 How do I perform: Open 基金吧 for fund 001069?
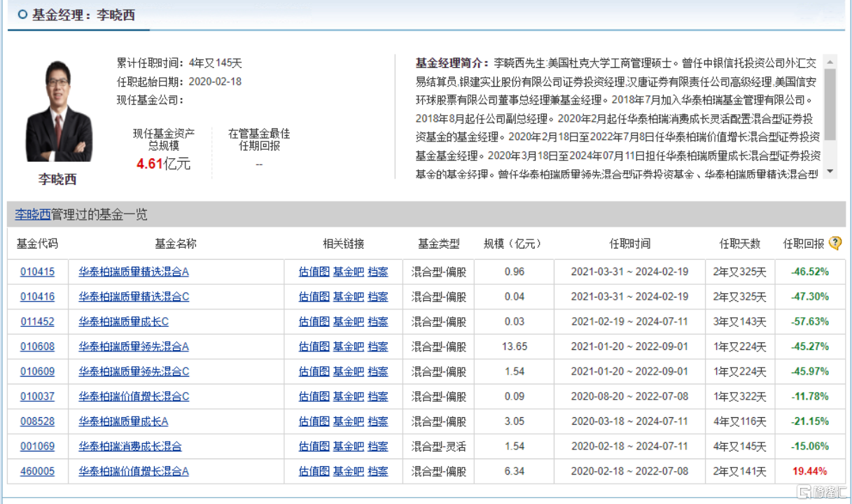click(x=349, y=446)
